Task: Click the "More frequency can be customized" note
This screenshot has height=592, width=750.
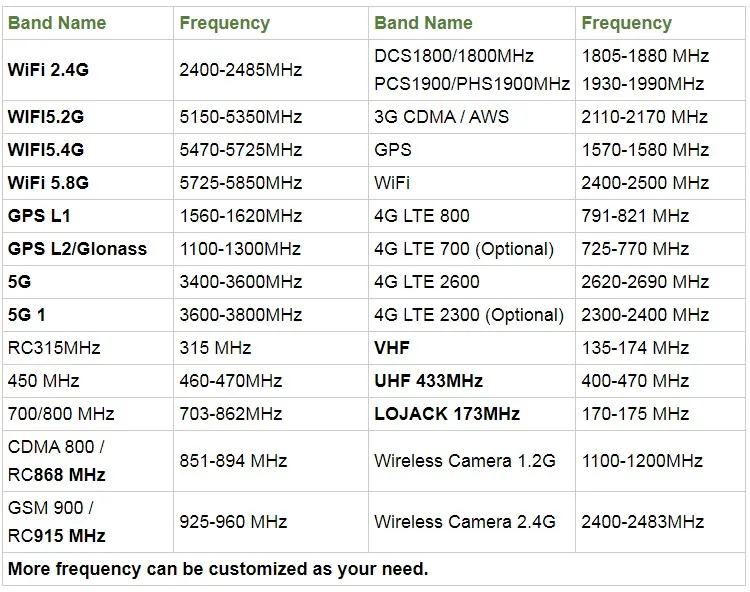Action: click(218, 569)
